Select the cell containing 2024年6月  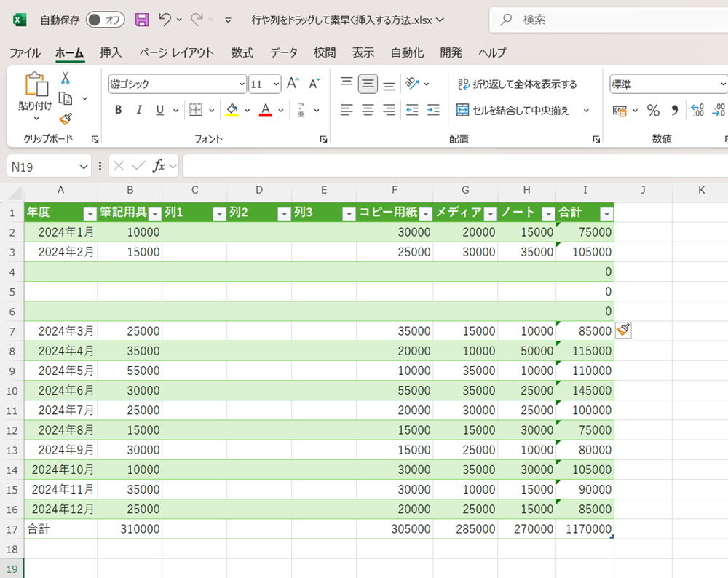pyautogui.click(x=61, y=390)
